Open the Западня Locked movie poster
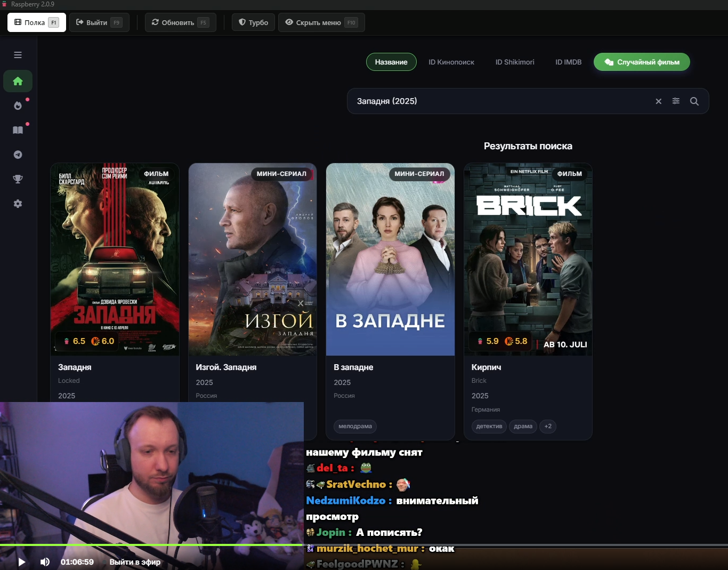The height and width of the screenshot is (570, 728). (115, 259)
